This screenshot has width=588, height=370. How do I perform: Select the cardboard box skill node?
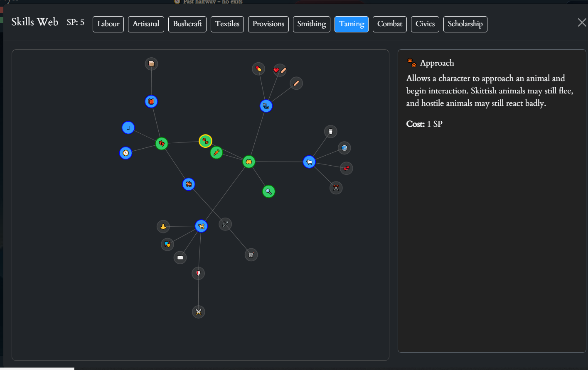(151, 64)
